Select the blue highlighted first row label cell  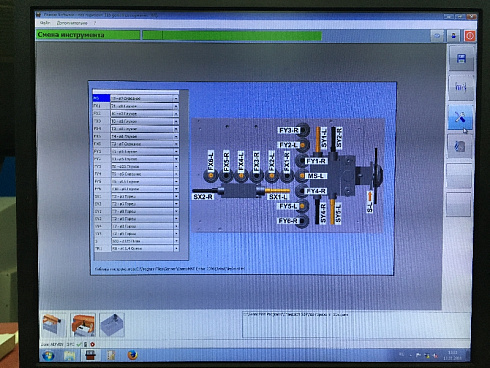click(x=101, y=98)
